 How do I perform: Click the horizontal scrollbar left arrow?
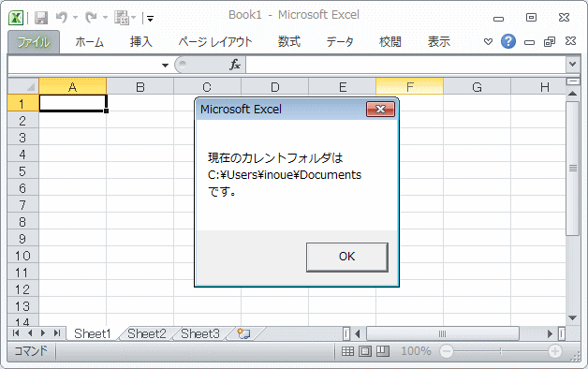[358, 333]
